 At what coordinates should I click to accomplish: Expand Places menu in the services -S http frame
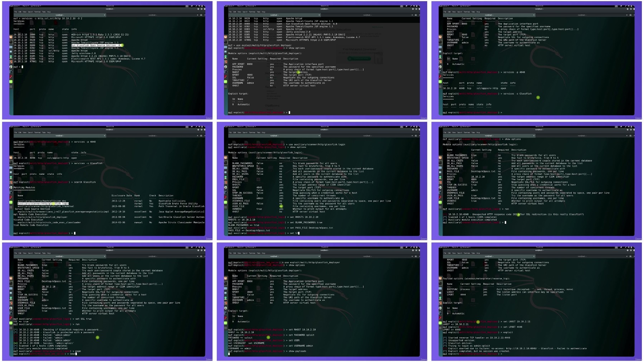pos(25,6)
